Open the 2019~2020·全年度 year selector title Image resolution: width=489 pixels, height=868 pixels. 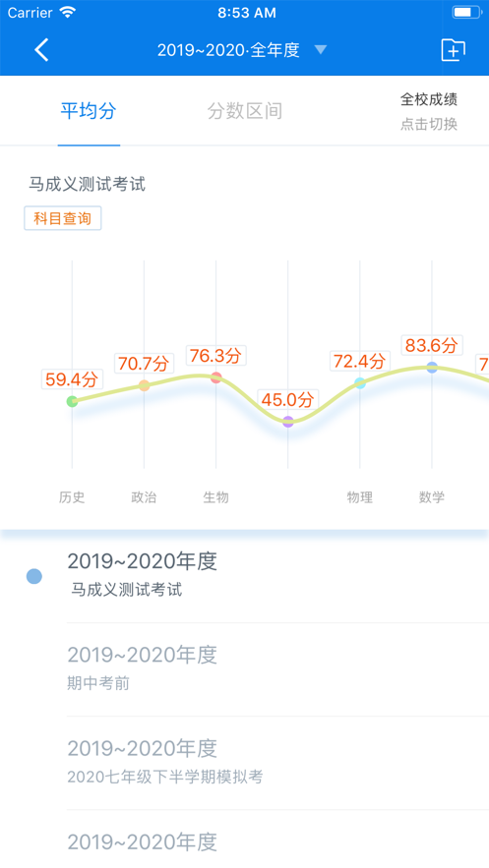click(228, 50)
